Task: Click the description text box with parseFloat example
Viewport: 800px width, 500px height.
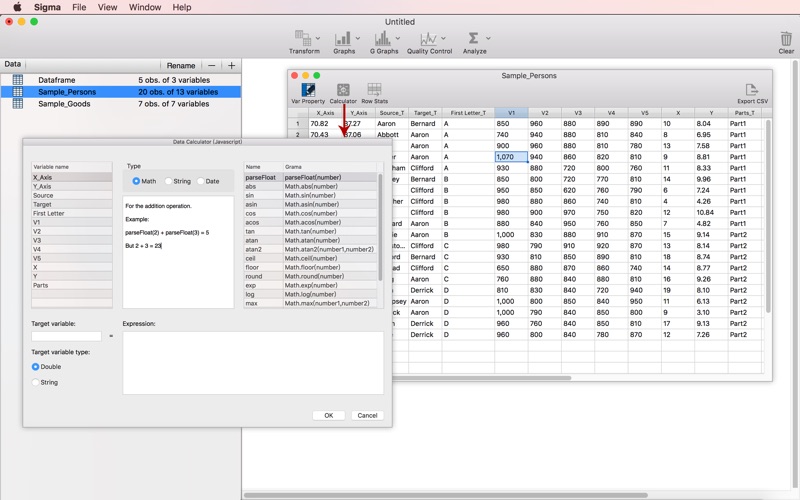Action: coord(178,252)
